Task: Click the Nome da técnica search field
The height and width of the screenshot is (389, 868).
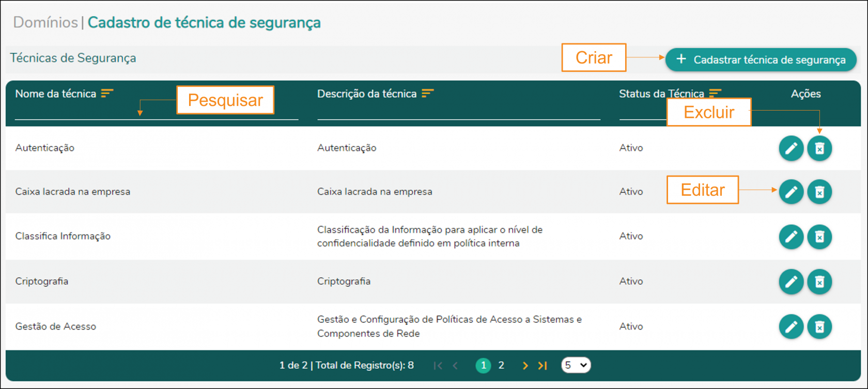Action: 157,112
